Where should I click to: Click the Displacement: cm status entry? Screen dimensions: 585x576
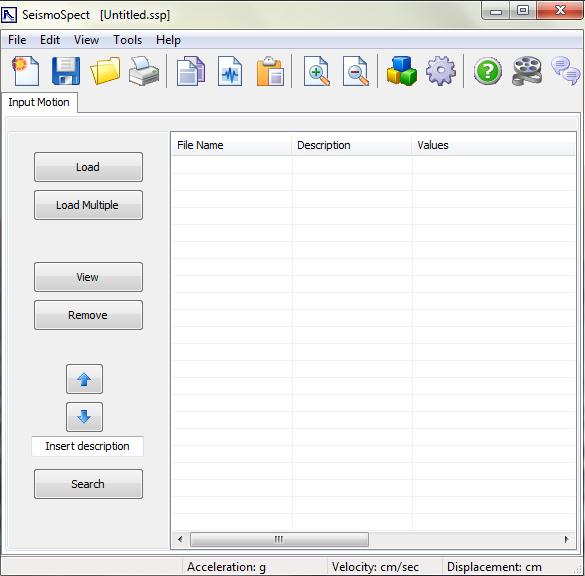click(x=494, y=567)
